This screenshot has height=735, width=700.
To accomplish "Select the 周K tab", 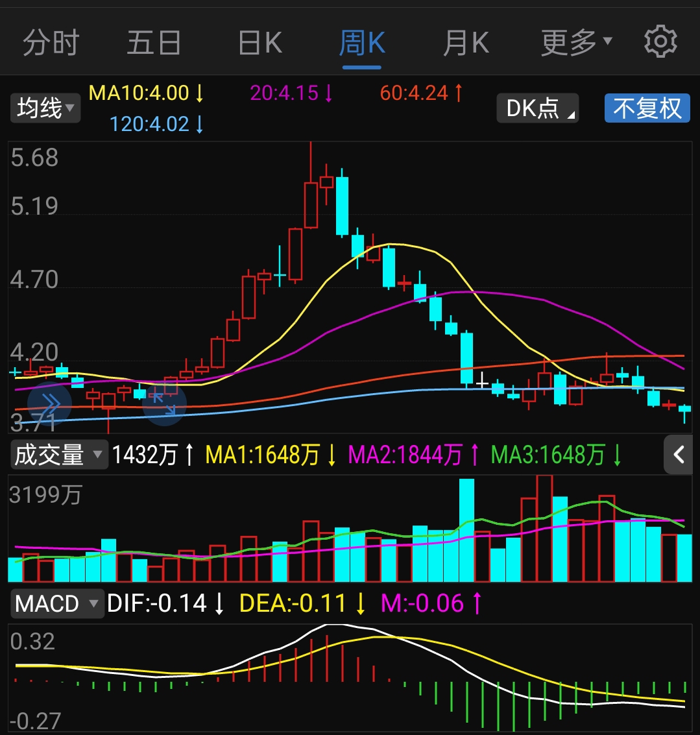I will 362,43.
